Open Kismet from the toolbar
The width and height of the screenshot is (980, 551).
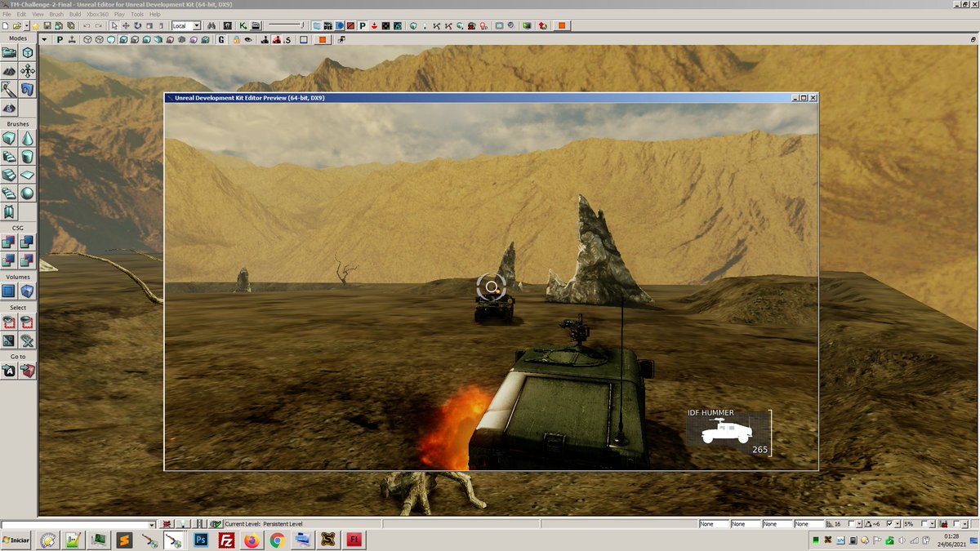(x=243, y=26)
